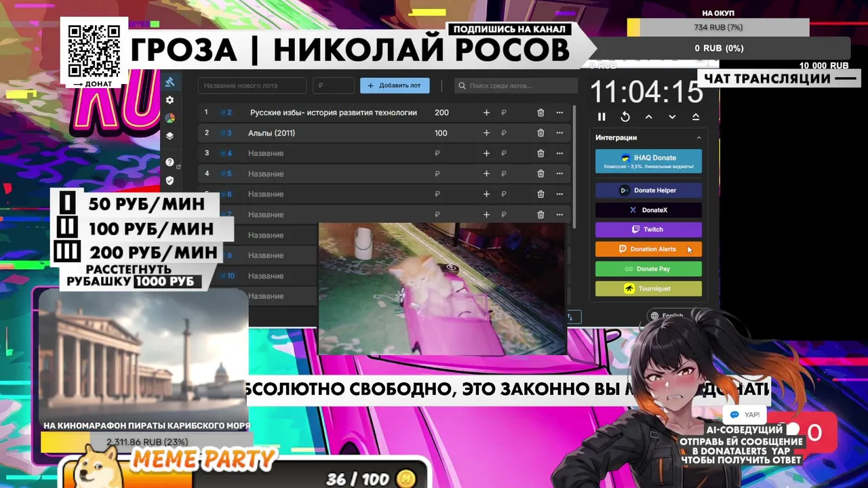Image resolution: width=868 pixels, height=488 pixels.
Task: Click the НА ОКУП 734 RUB progress bar
Action: [x=718, y=27]
